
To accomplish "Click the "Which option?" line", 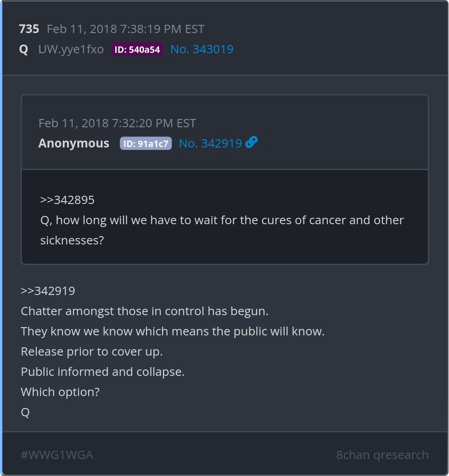I will 60,392.
